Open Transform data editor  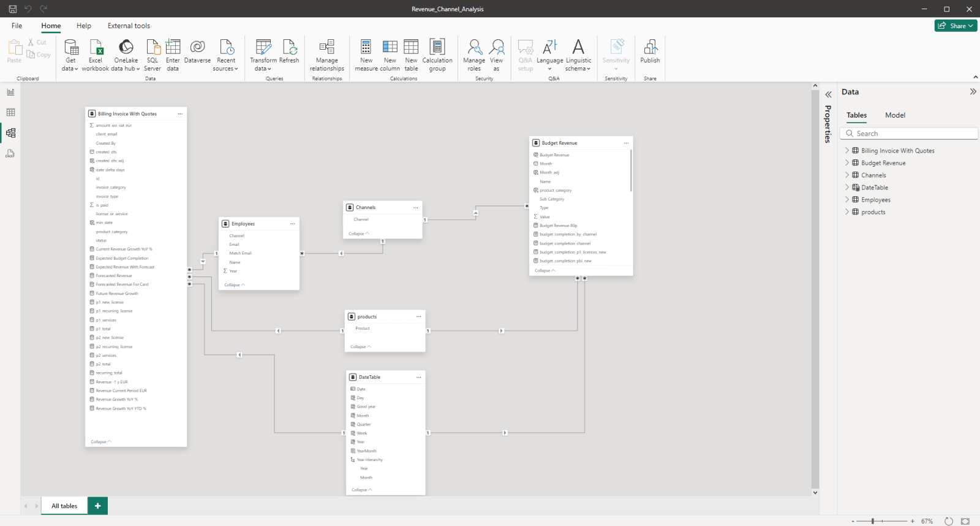tap(263, 55)
